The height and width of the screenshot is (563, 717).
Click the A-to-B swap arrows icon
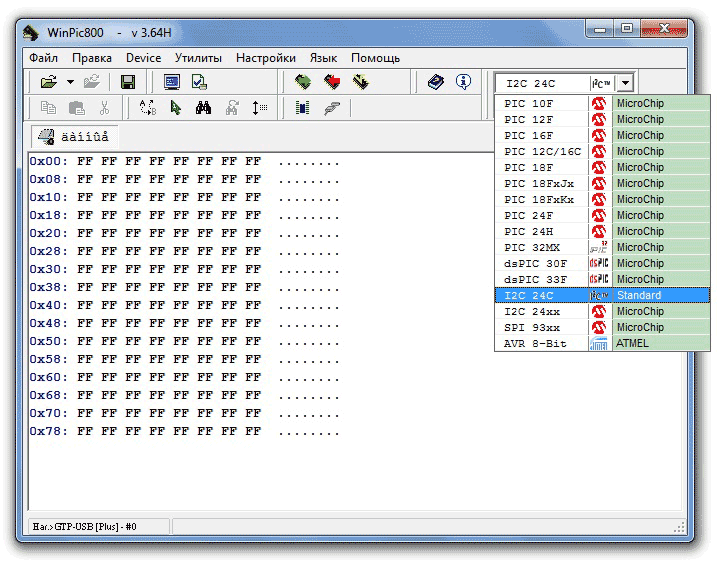(148, 108)
